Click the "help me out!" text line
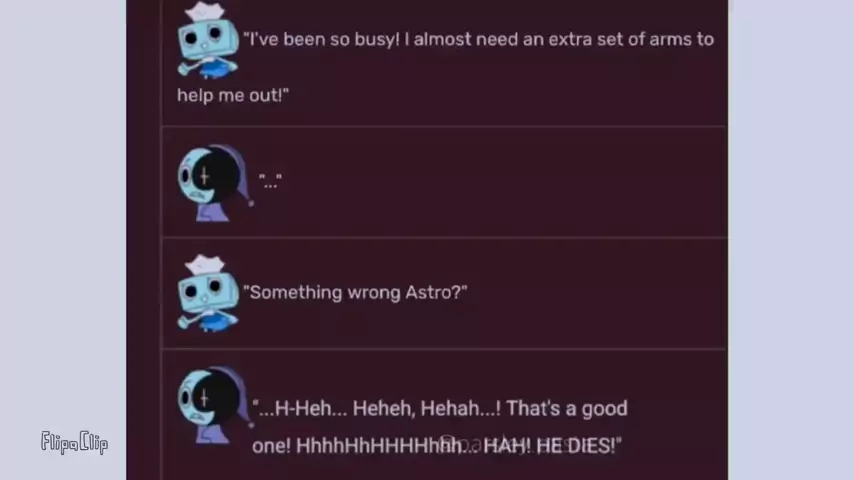The image size is (854, 480). (233, 95)
